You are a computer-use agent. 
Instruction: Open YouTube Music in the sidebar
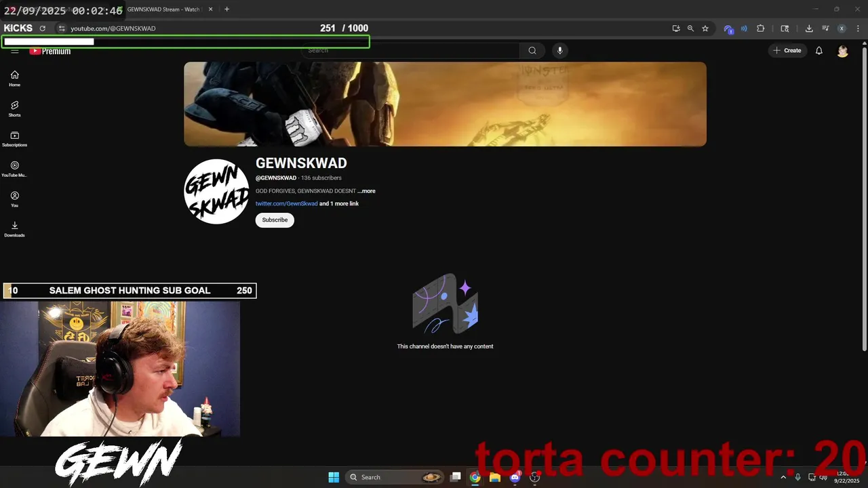14,169
